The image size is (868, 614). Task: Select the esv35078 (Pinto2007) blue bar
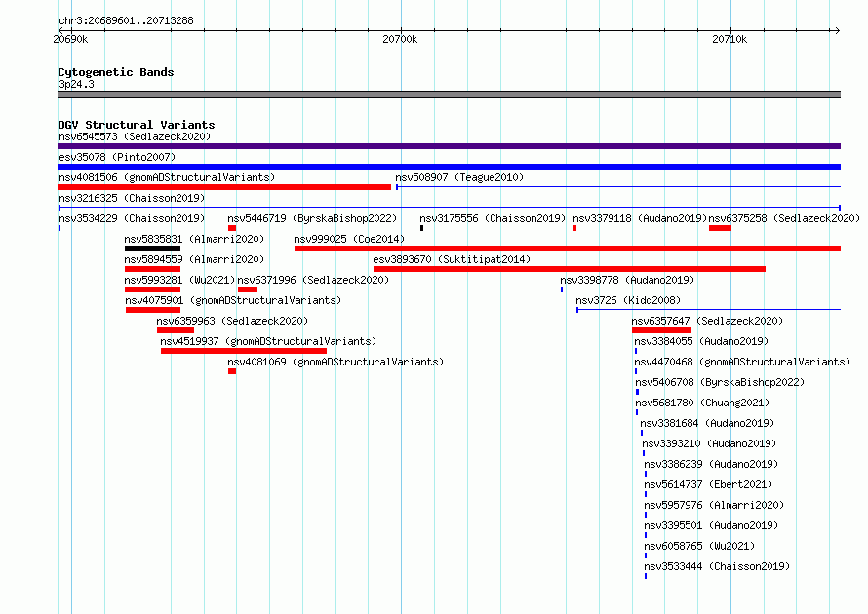click(x=449, y=167)
